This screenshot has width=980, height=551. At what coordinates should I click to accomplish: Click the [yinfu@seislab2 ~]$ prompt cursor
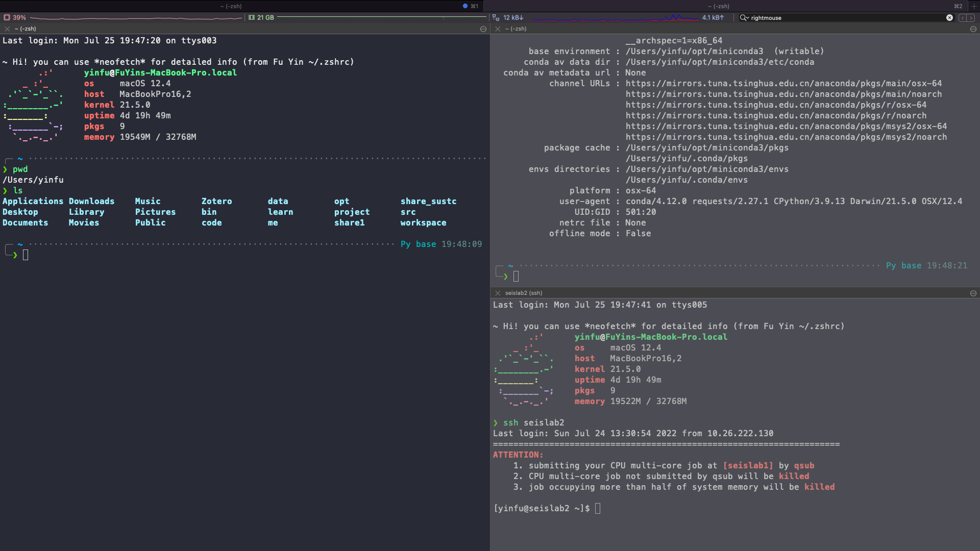click(598, 509)
